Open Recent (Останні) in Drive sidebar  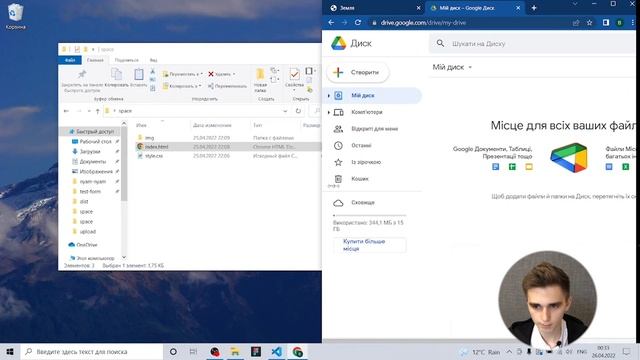point(361,146)
